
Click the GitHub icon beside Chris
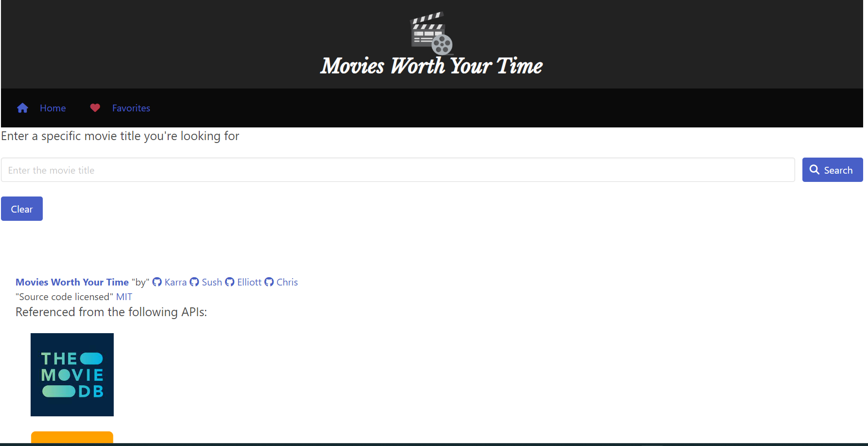pyautogui.click(x=269, y=282)
